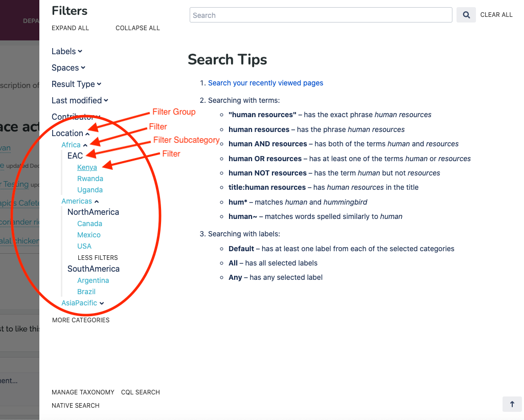Switch to CQL SEARCH
Image resolution: width=524 pixels, height=420 pixels.
(x=140, y=392)
